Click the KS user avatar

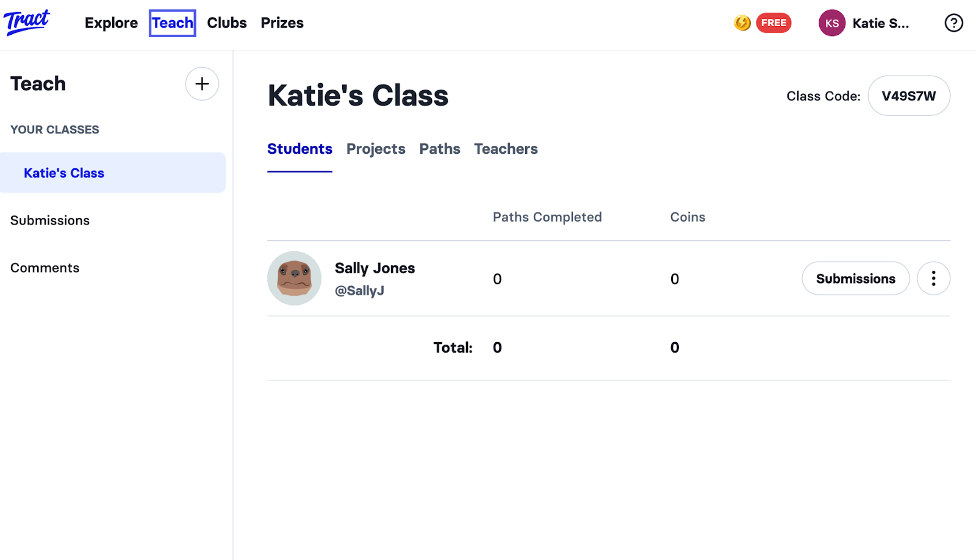(x=831, y=23)
